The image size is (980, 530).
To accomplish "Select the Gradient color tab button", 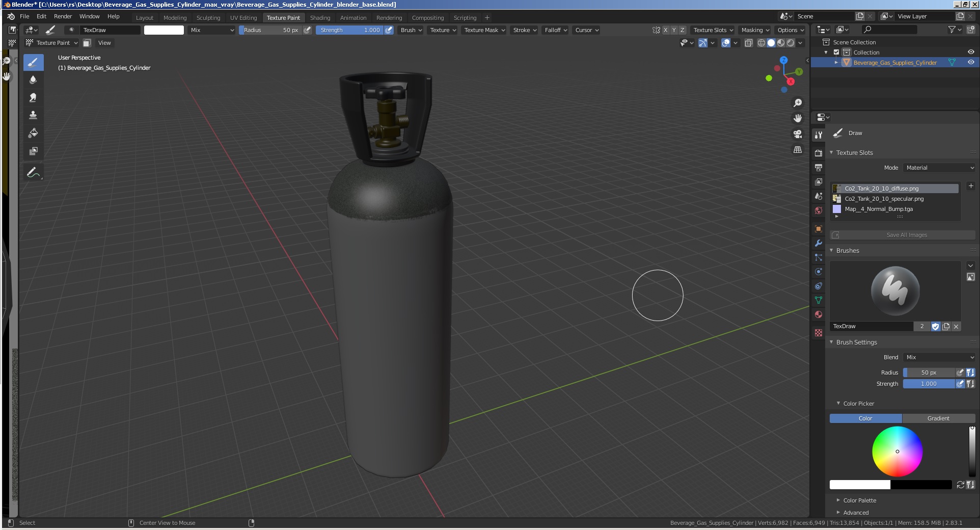I will (938, 418).
